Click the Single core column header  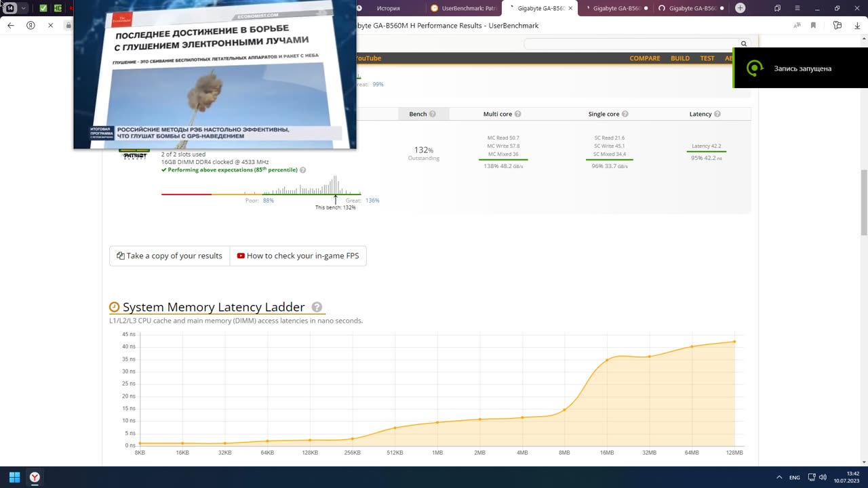[604, 114]
